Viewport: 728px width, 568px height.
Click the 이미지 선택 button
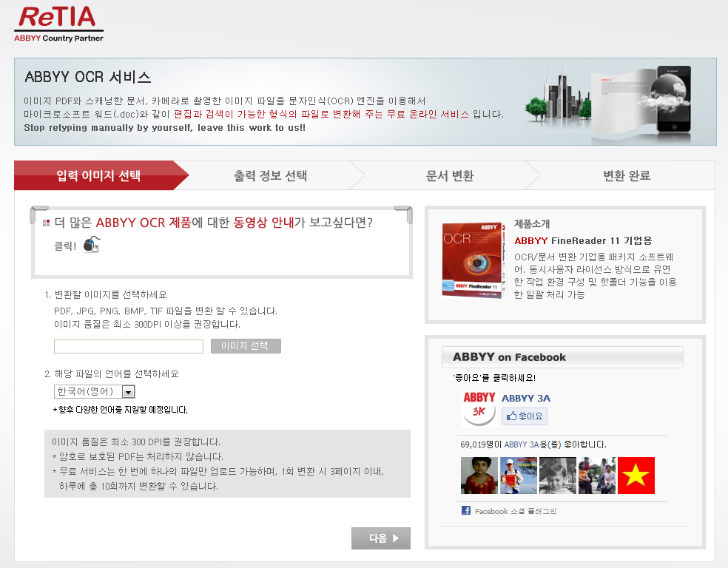click(246, 345)
